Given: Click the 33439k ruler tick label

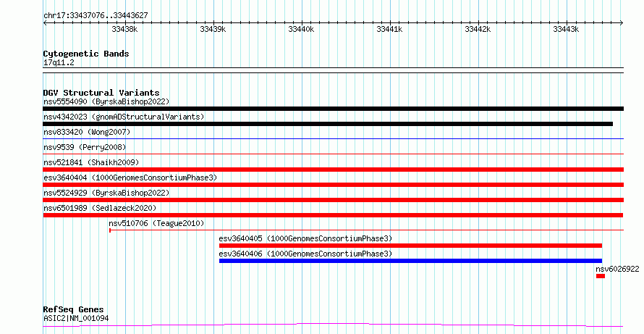Looking at the screenshot, I should pyautogui.click(x=213, y=29).
